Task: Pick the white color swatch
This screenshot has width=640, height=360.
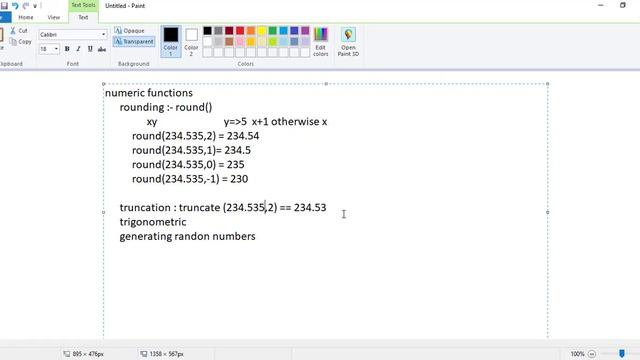Action: [207, 41]
